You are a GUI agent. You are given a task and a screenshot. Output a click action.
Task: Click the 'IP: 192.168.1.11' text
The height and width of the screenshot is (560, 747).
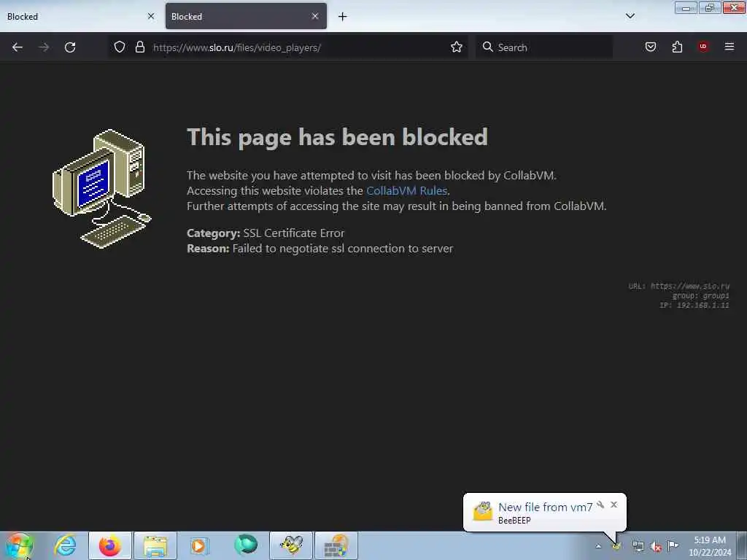pyautogui.click(x=694, y=306)
